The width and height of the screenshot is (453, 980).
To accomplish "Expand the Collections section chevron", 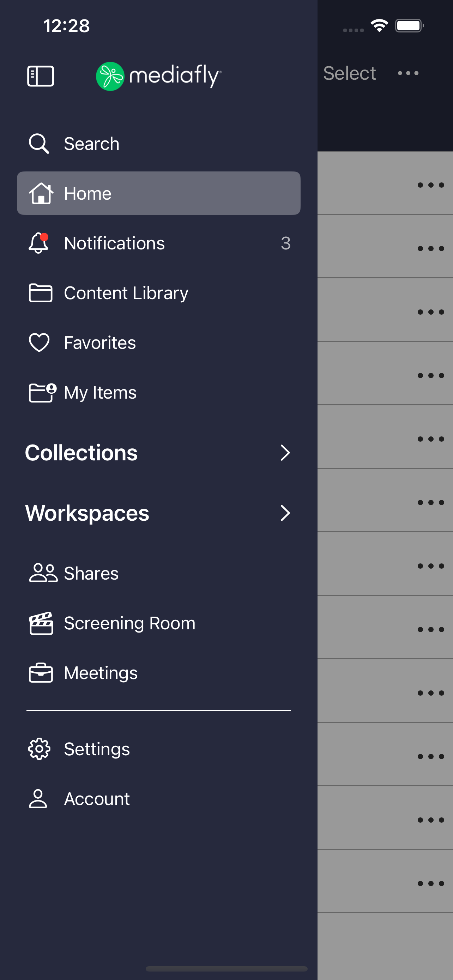I will click(285, 453).
